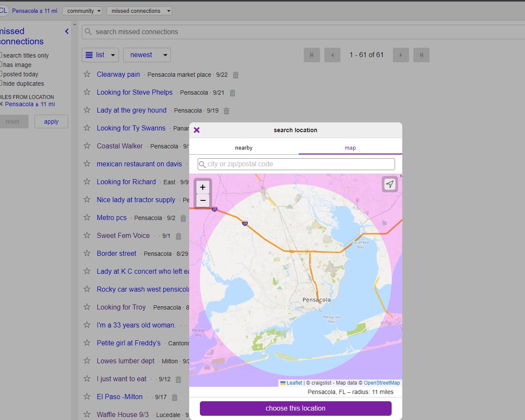The height and width of the screenshot is (420, 525).
Task: Click the apply filters button
Action: 51,122
